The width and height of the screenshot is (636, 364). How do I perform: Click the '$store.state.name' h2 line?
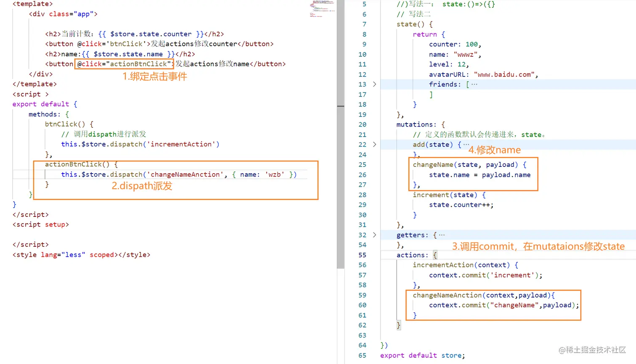120,54
